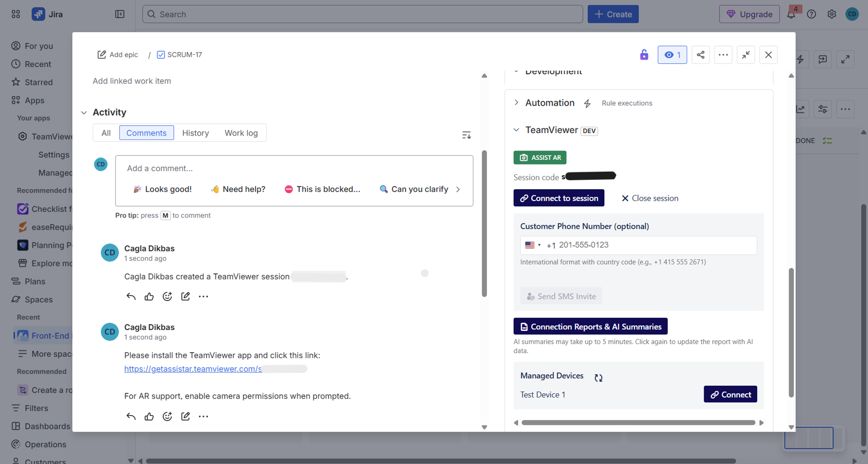Click Close session button

[x=650, y=198]
